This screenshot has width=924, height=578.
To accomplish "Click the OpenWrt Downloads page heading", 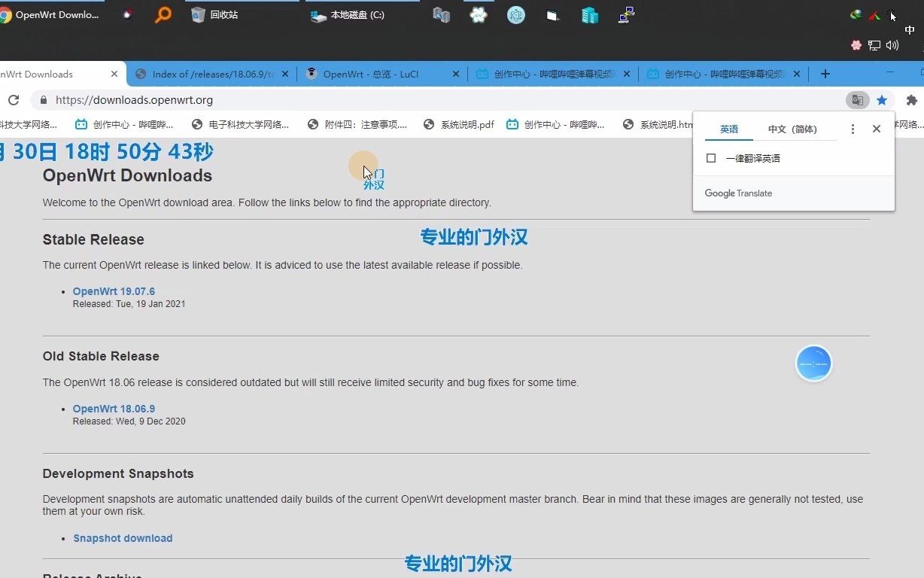I will pyautogui.click(x=127, y=175).
